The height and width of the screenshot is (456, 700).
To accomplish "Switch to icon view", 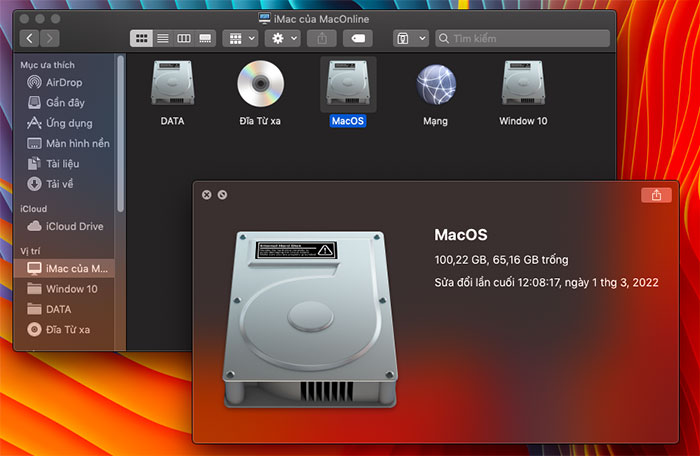I will tap(142, 38).
